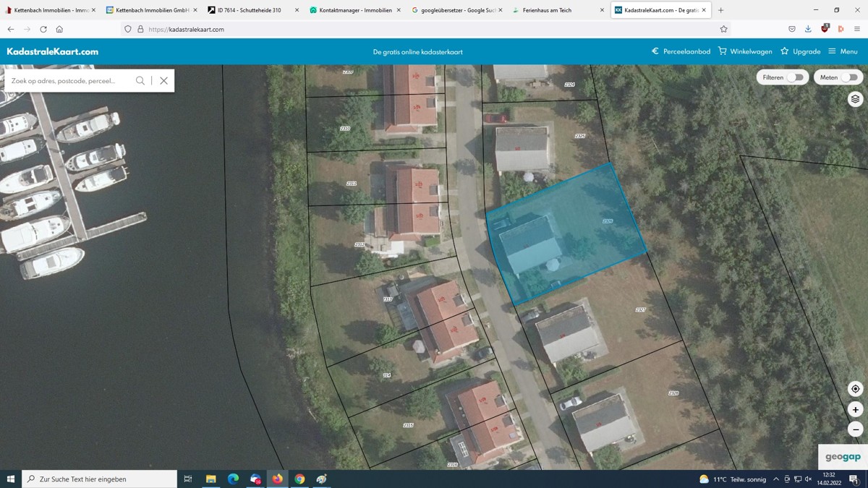Click the Upgrade link in header
868x488 pixels.
800,51
